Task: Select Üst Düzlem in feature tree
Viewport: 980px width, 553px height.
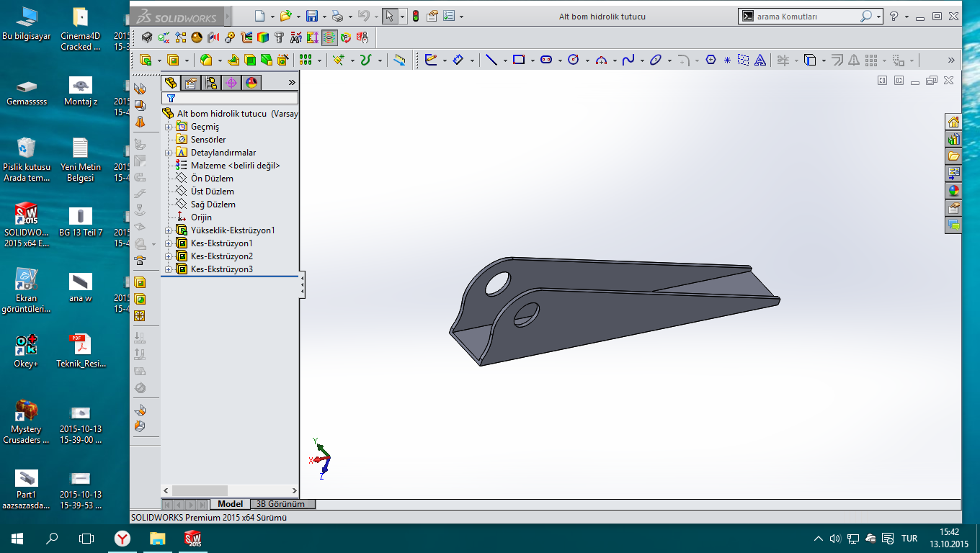Action: (212, 192)
